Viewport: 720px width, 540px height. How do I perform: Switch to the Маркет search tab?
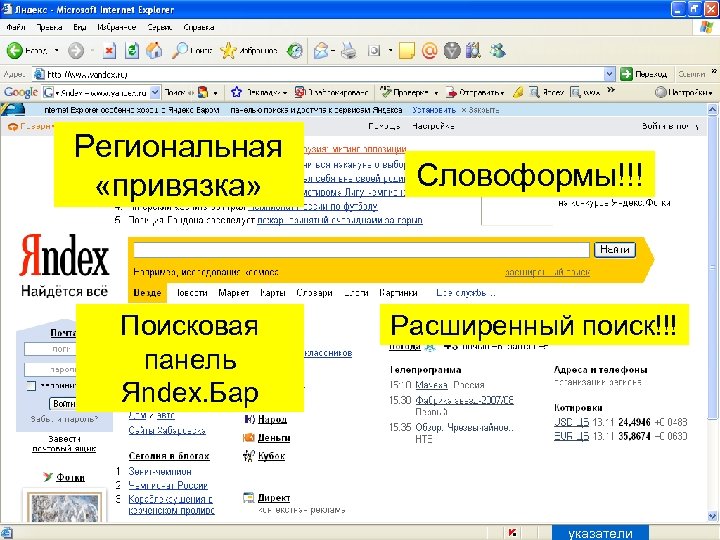(x=233, y=292)
